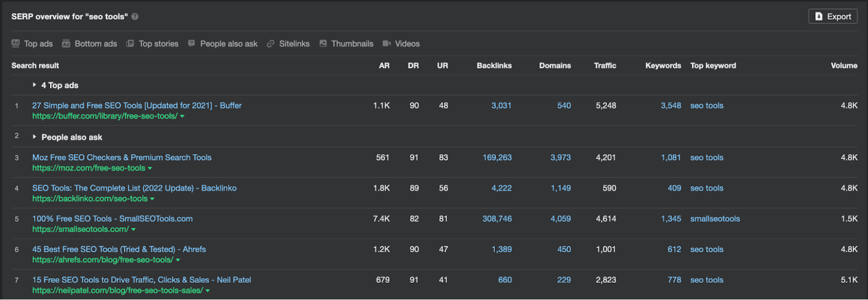Click the Videos camera icon
This screenshot has height=300, width=868.
click(x=387, y=43)
